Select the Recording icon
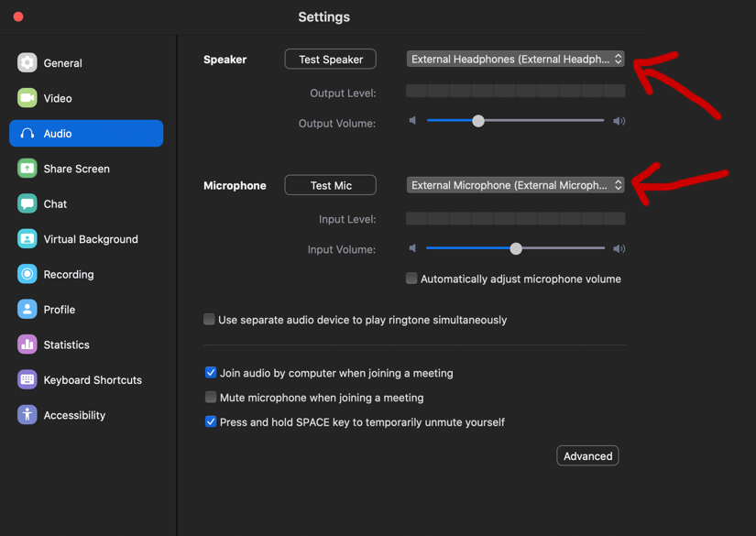756x536 pixels. point(27,274)
